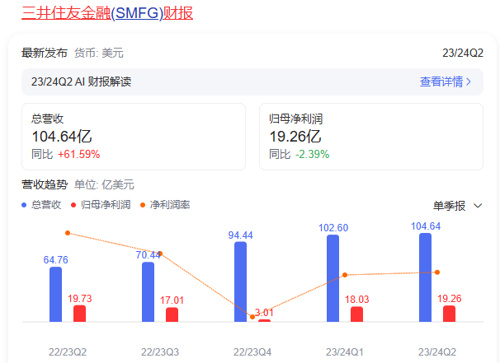
Task: Open the 归母净利润 19.26亿 card
Action: (x=371, y=137)
